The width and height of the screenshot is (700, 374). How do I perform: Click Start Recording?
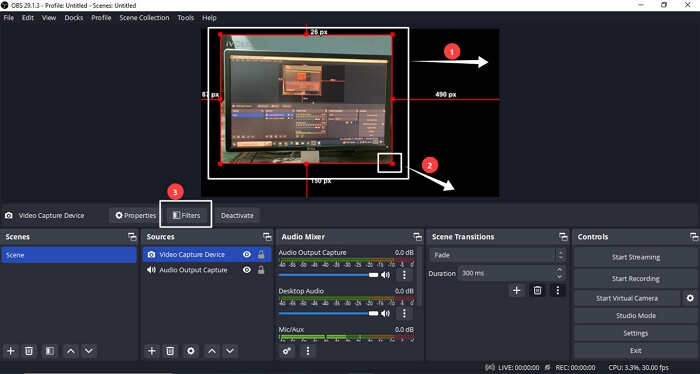636,278
